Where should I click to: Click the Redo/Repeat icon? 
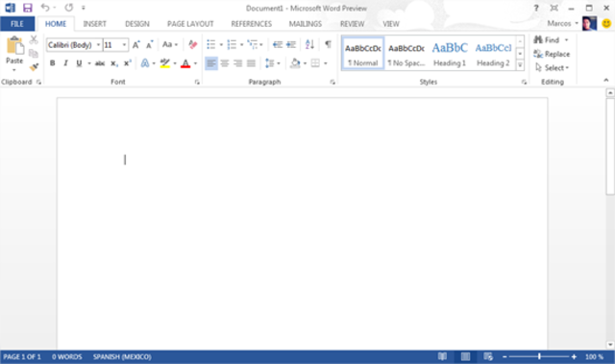click(x=68, y=8)
